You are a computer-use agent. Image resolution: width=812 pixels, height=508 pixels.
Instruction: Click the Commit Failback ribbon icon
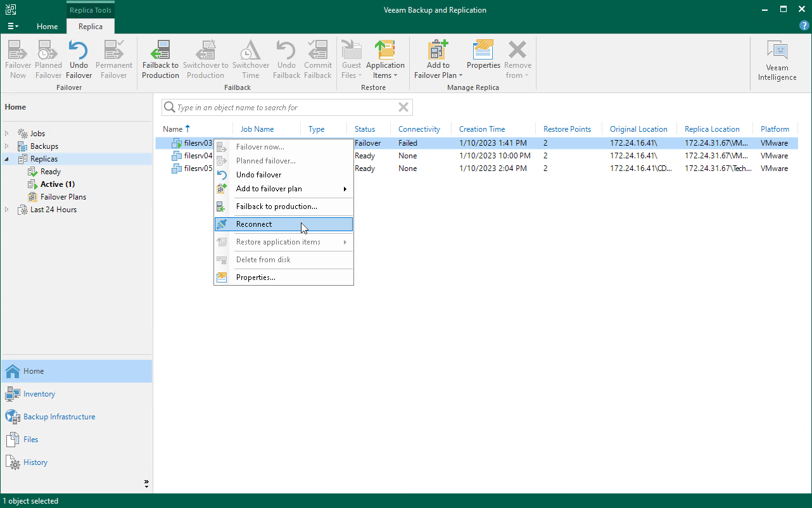pyautogui.click(x=318, y=60)
